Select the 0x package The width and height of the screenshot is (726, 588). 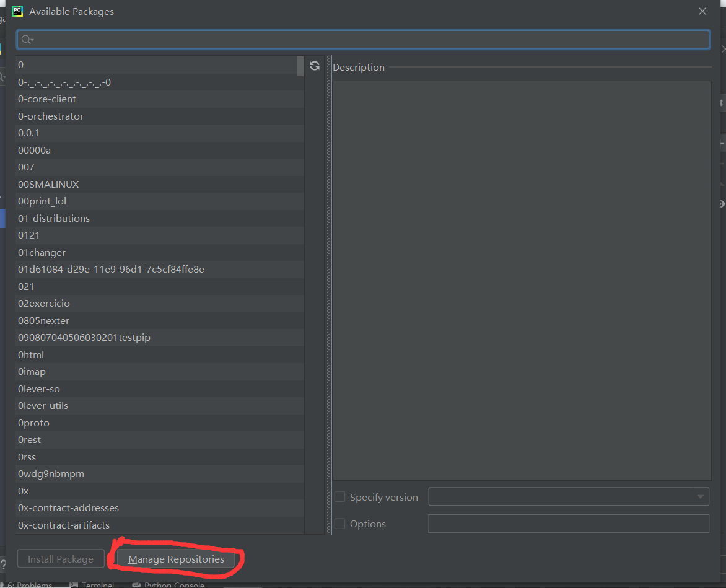pyautogui.click(x=160, y=491)
